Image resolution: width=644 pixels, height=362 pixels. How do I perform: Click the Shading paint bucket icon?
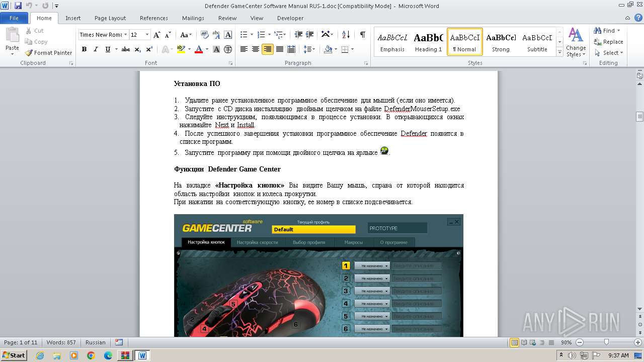click(x=328, y=49)
